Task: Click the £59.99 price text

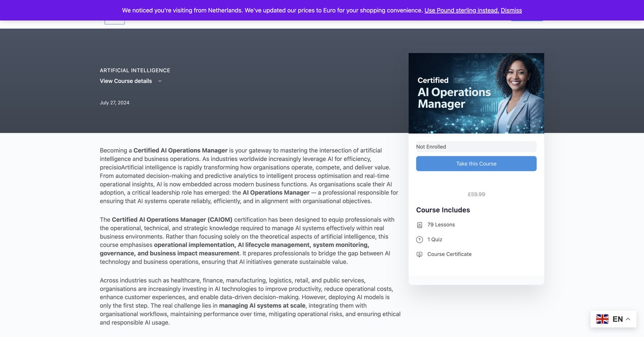Action: click(476, 194)
